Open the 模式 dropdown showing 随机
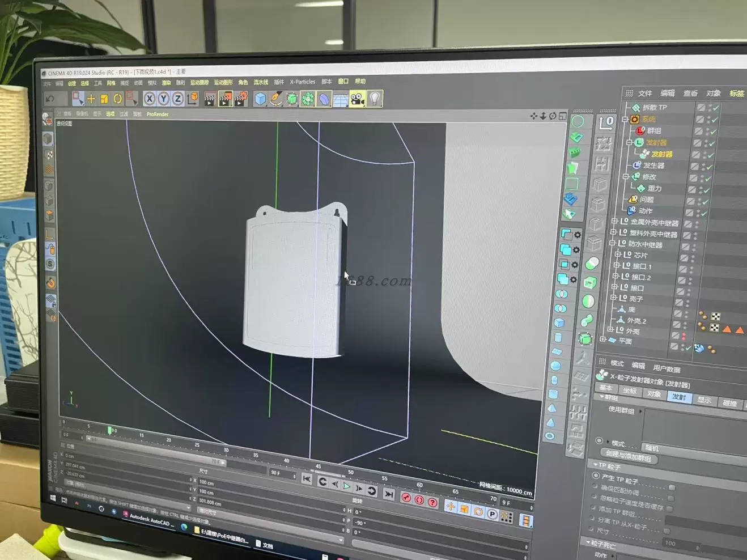 [652, 448]
